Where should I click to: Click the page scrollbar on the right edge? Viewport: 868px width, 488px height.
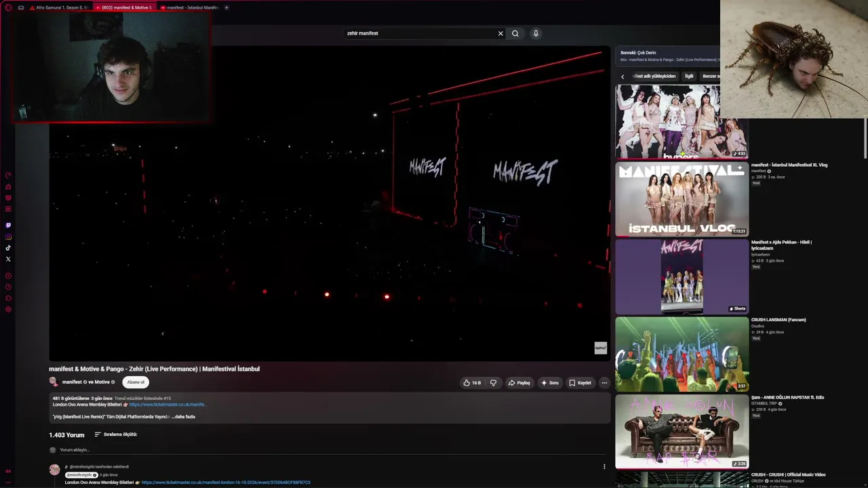tap(866, 139)
